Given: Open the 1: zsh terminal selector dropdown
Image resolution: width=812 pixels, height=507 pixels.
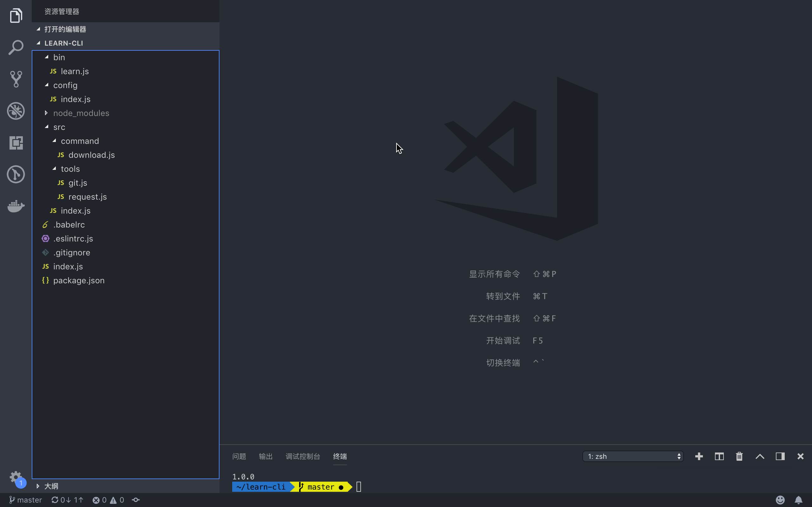Looking at the screenshot, I should coord(633,456).
